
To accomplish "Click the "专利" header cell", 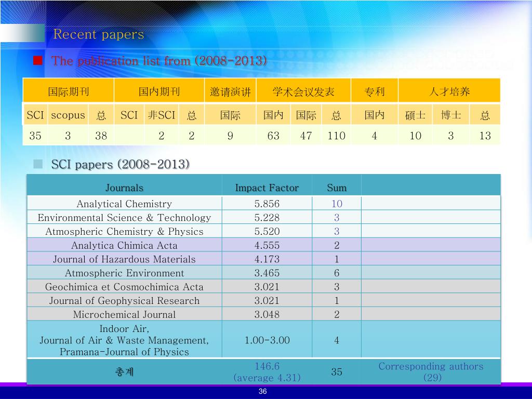I will pyautogui.click(x=375, y=91).
